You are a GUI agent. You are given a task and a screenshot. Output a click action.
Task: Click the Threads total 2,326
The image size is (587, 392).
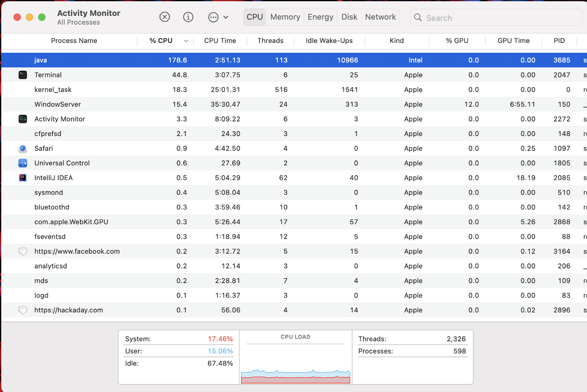click(456, 339)
